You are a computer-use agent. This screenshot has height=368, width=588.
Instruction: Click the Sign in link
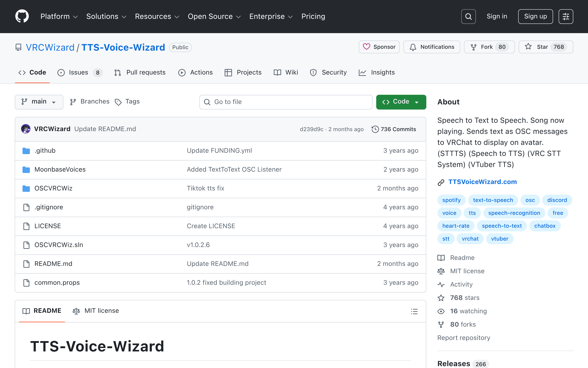497,16
